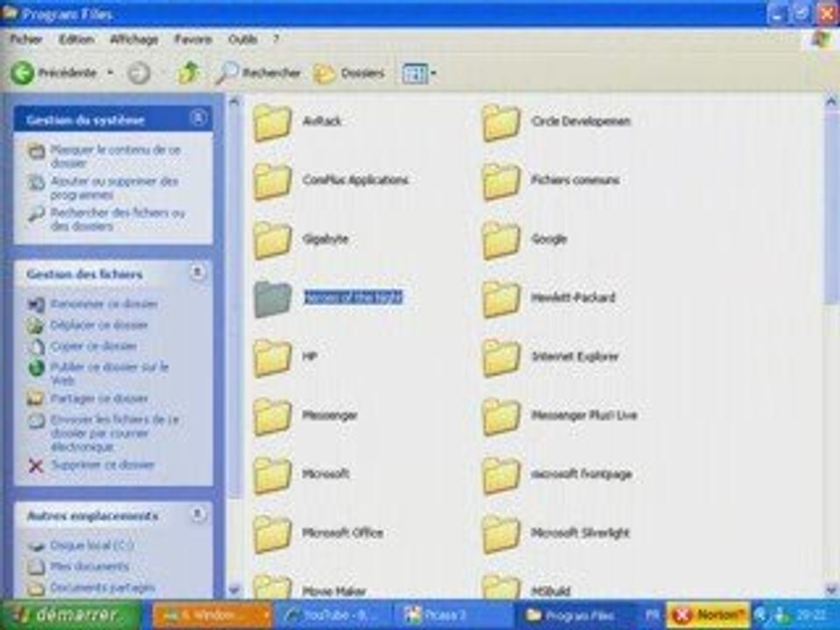
Task: Open the Edition menu
Action: pyautogui.click(x=76, y=39)
